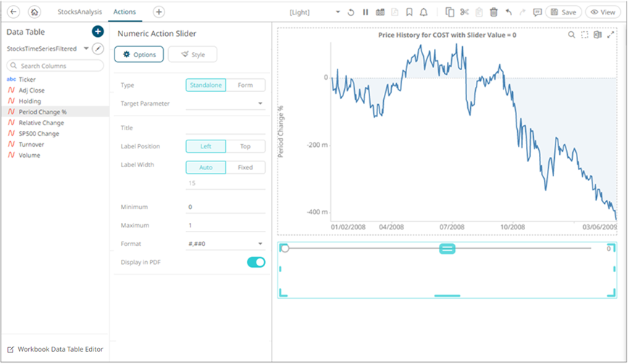Viewport: 628px width, 364px height.
Task: Switch to the StocksAnalysis tab
Action: coord(80,12)
